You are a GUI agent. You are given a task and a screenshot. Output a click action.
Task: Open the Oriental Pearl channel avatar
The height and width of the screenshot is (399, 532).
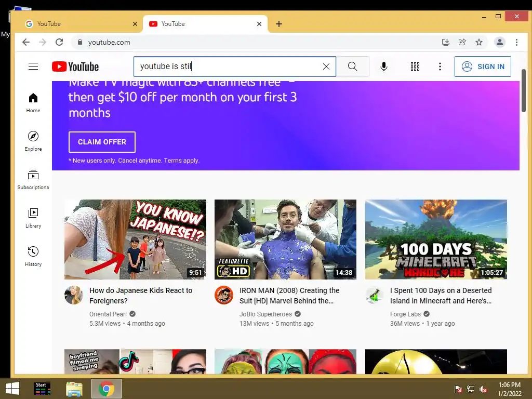(74, 295)
